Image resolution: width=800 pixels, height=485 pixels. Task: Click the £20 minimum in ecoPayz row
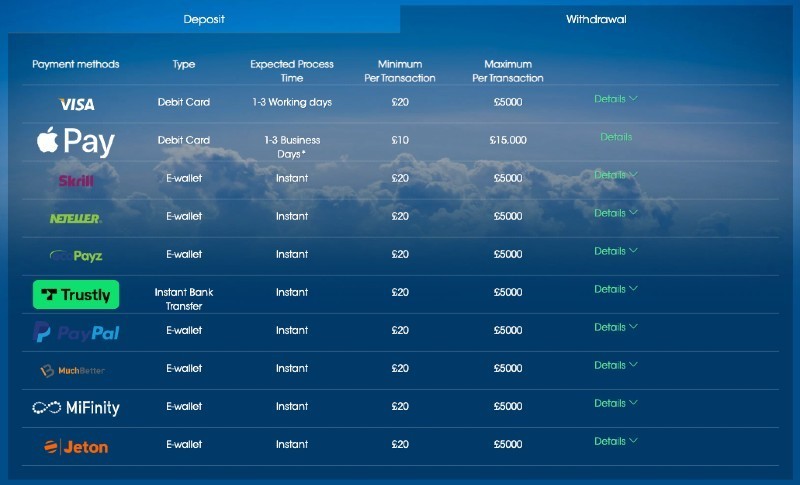point(400,254)
